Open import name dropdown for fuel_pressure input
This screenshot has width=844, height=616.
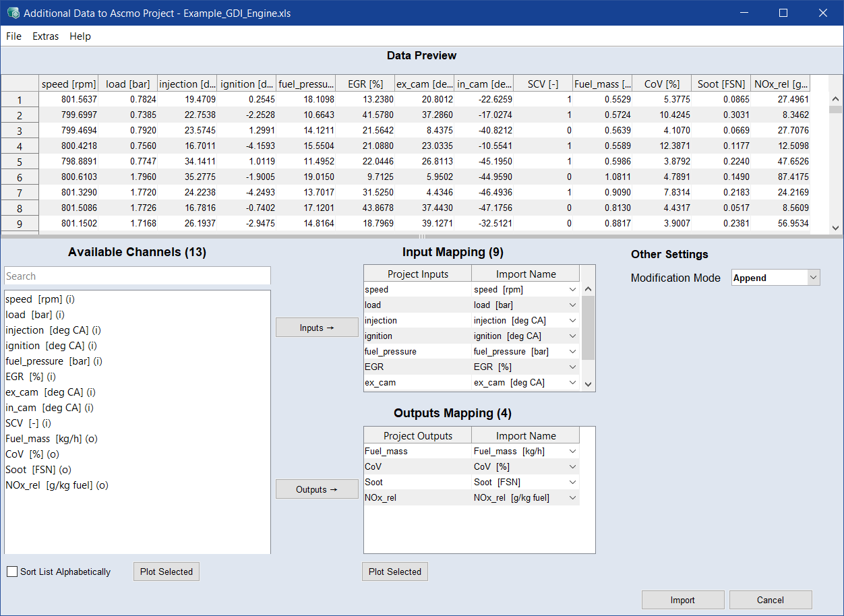point(572,351)
